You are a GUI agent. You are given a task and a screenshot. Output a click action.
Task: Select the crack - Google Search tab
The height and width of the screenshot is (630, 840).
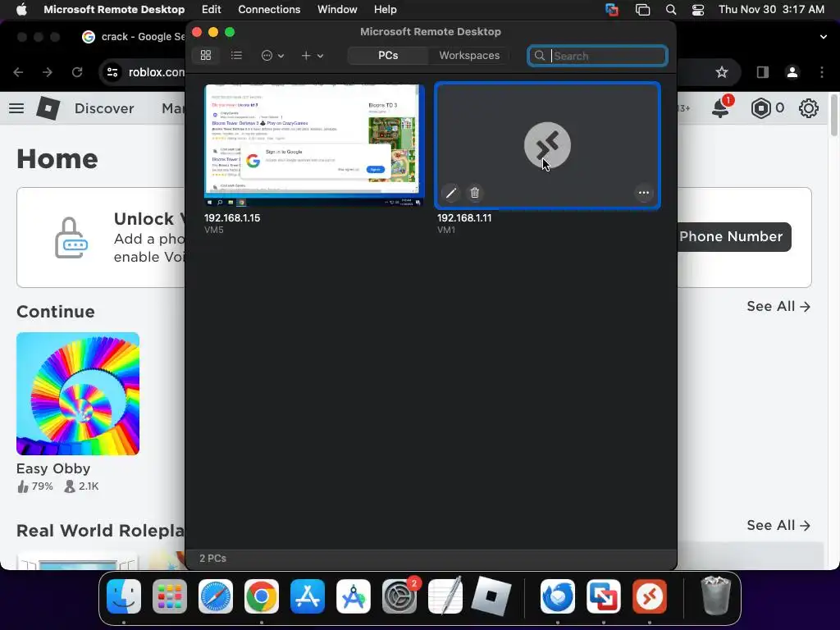click(x=134, y=36)
